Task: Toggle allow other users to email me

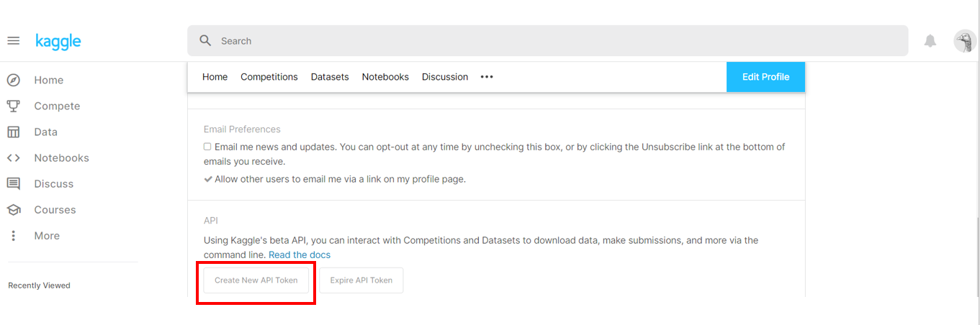Action: pos(208,179)
